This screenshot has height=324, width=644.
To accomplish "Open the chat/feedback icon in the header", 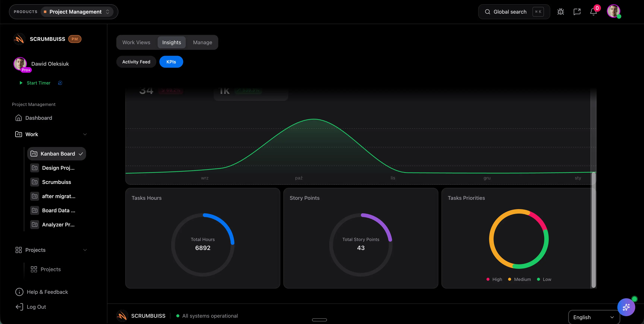I will tap(577, 12).
